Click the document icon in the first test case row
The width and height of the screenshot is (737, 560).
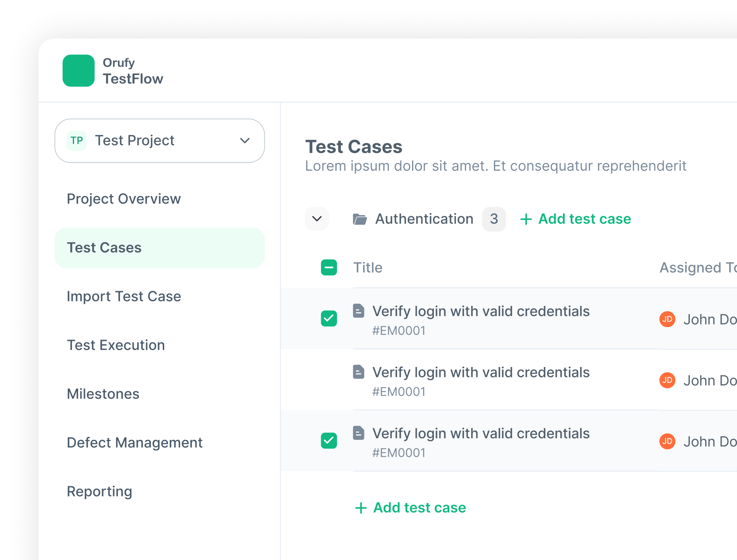[358, 311]
